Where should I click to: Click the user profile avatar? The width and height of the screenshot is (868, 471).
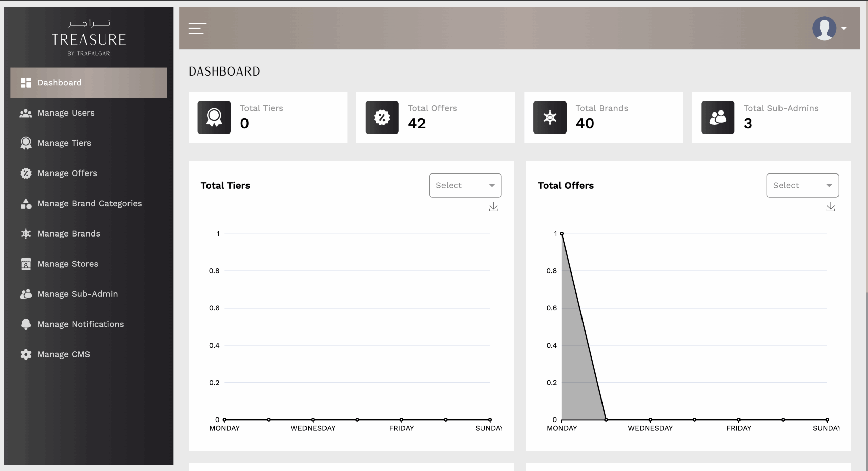[824, 28]
